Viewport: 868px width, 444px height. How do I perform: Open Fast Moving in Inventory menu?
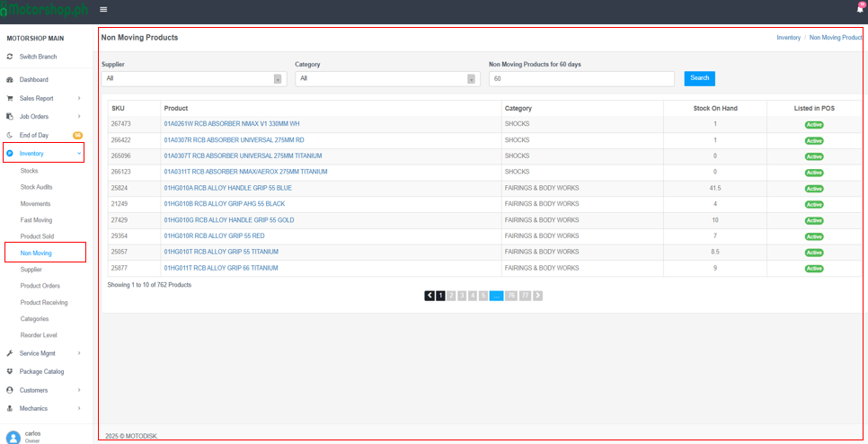pyautogui.click(x=36, y=220)
